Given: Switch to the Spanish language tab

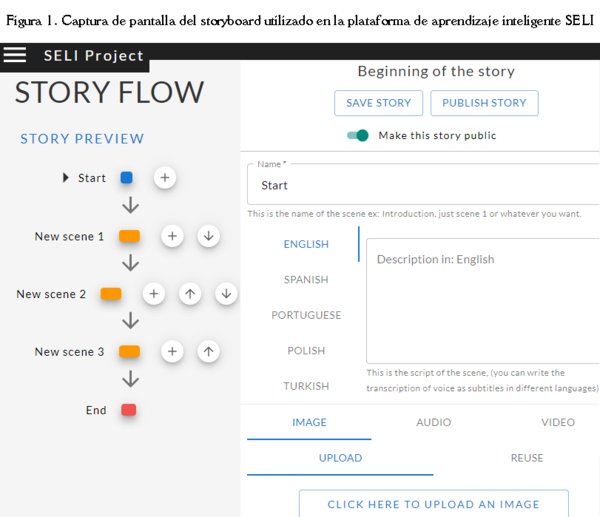Looking at the screenshot, I should 306,280.
